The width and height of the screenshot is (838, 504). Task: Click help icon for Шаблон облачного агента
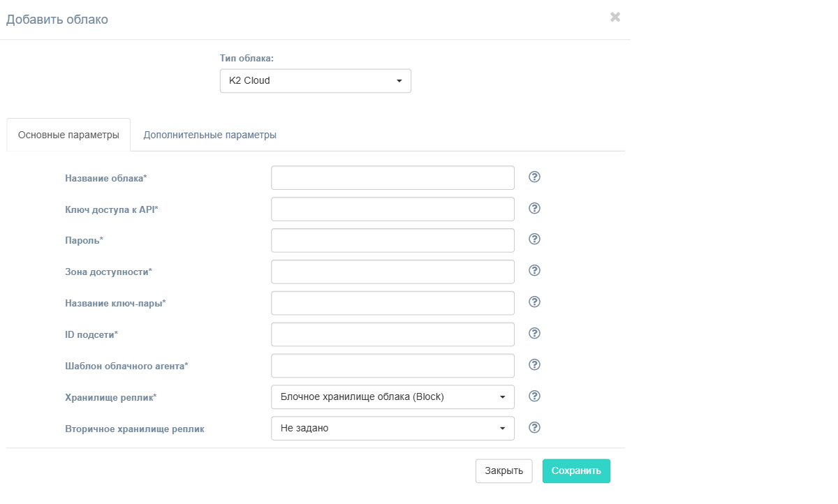coord(535,364)
